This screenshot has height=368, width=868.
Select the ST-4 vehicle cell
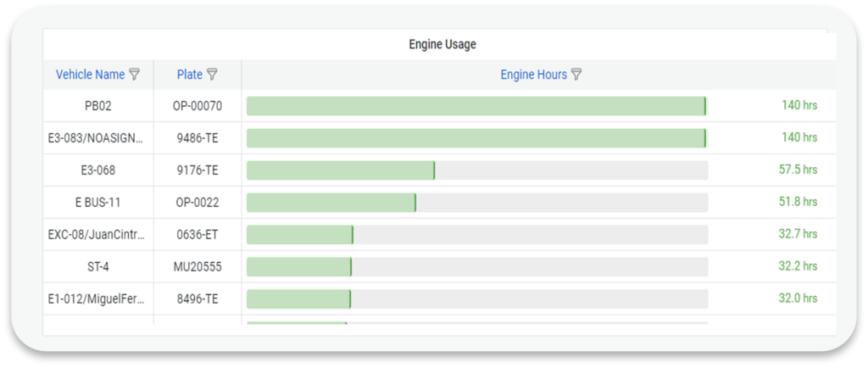coord(98,267)
